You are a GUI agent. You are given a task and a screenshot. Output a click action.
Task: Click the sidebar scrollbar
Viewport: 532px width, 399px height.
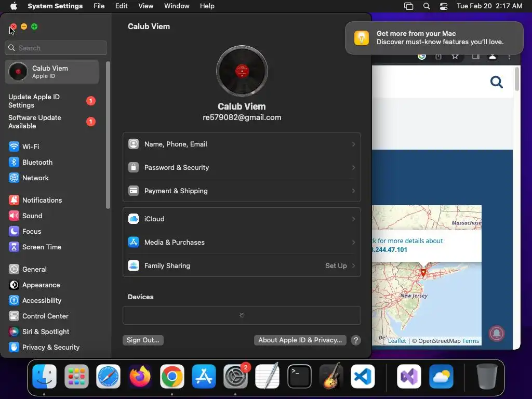(108, 135)
